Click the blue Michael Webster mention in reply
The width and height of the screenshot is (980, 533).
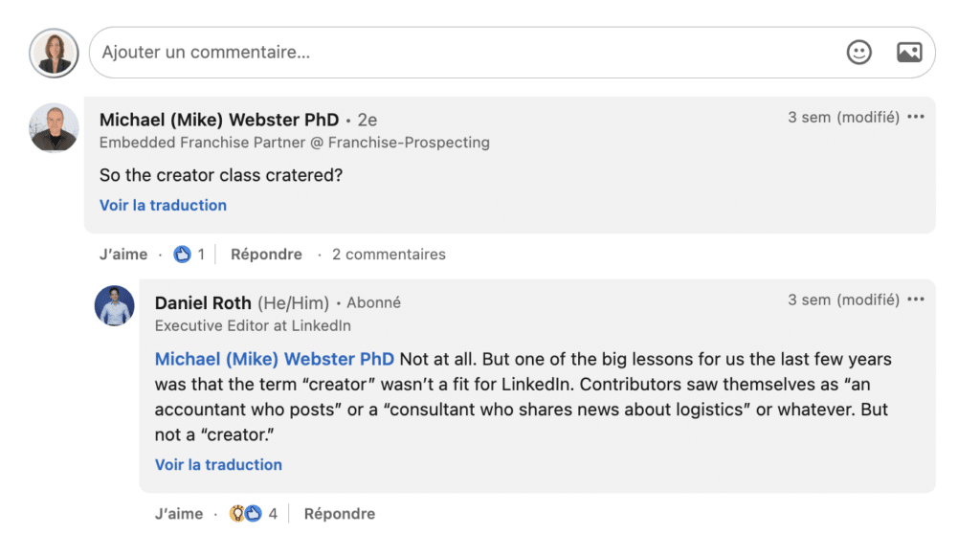(x=274, y=360)
